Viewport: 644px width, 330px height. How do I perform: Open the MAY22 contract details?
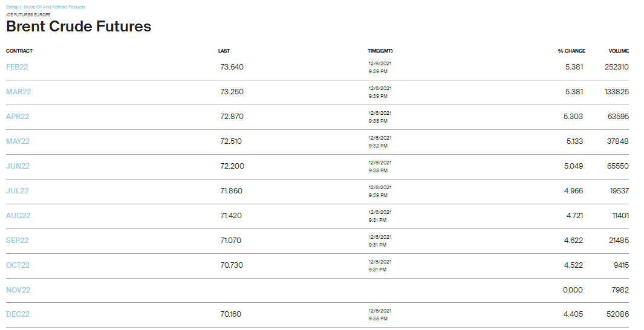pyautogui.click(x=18, y=141)
